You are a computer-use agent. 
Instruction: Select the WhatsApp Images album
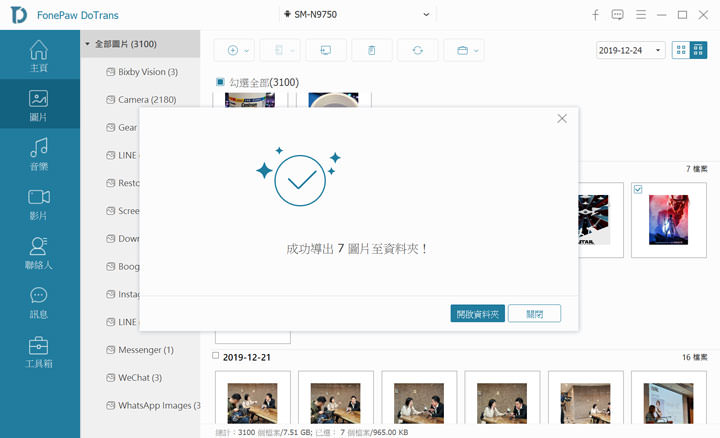pos(153,405)
